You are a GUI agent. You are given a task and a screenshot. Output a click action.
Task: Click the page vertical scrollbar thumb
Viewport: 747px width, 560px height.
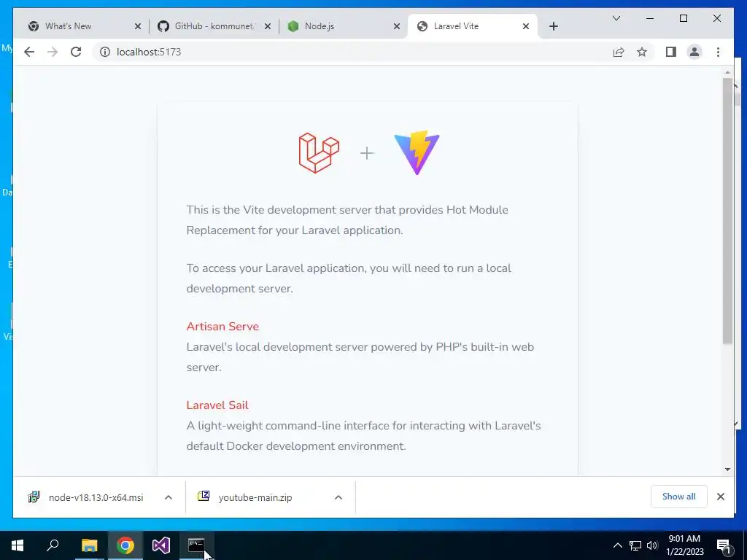point(727,211)
